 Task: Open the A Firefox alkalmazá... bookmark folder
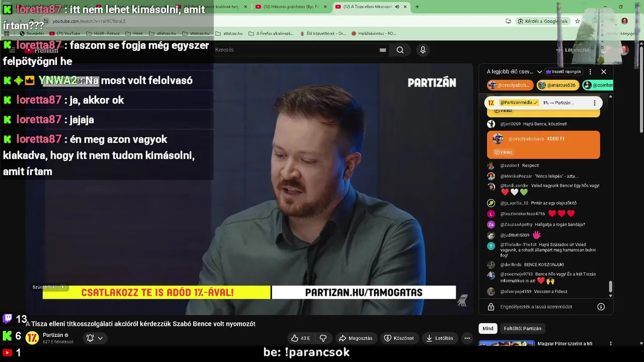click(271, 34)
